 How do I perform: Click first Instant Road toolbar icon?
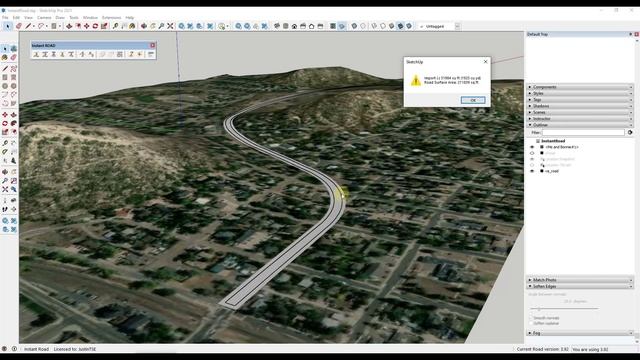click(x=36, y=54)
